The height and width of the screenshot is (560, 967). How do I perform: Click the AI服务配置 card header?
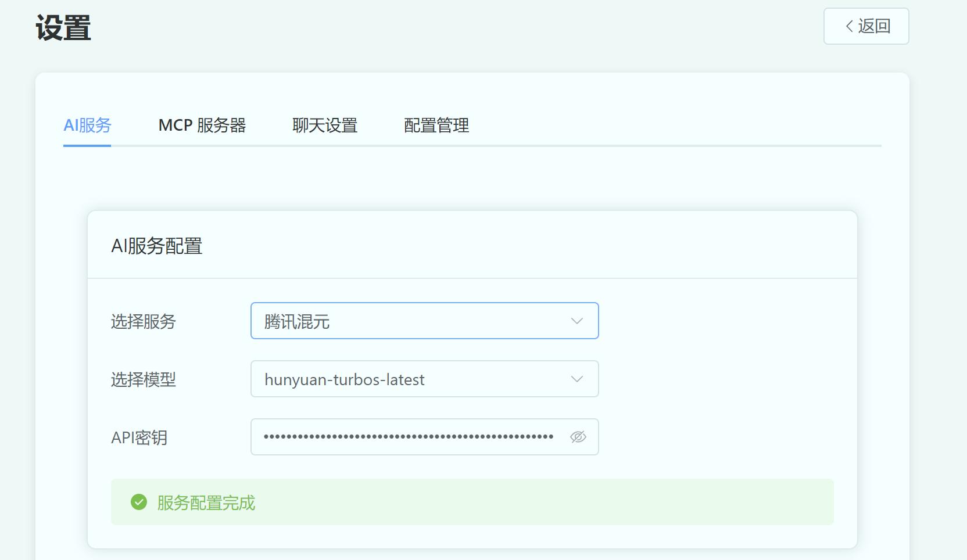click(x=157, y=246)
